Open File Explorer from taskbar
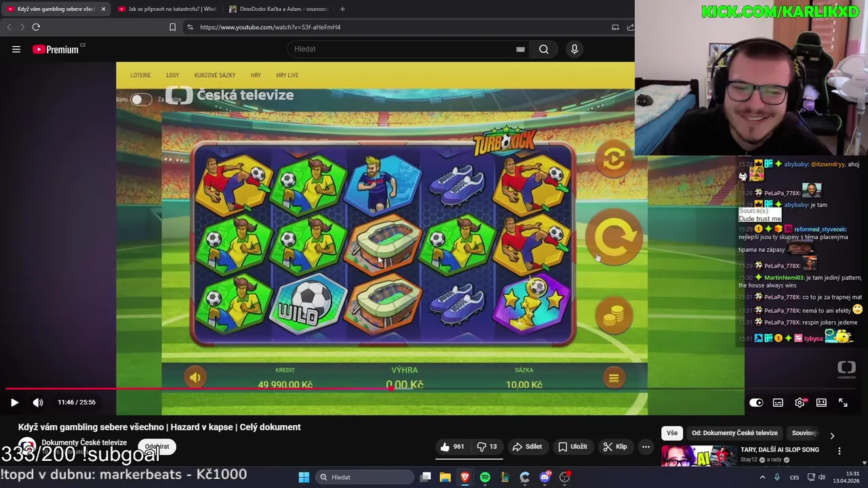Screen dimensions: 868x488 (x=445, y=477)
